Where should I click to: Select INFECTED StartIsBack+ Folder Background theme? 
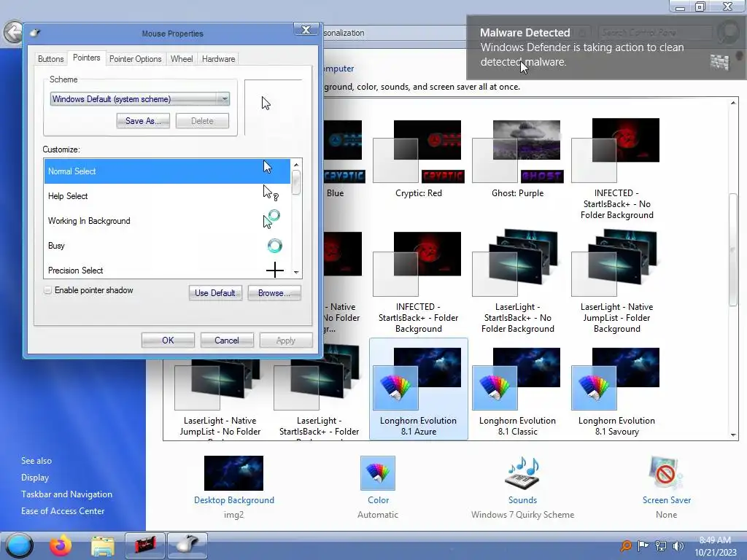pyautogui.click(x=418, y=283)
